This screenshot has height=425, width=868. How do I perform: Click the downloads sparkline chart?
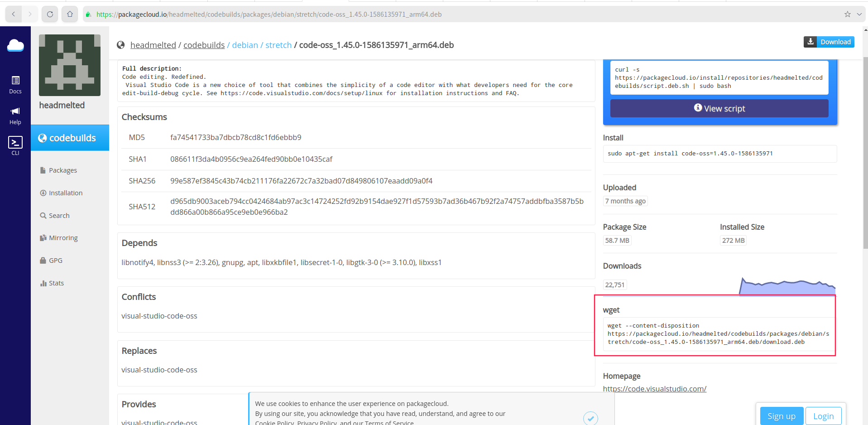click(x=787, y=286)
